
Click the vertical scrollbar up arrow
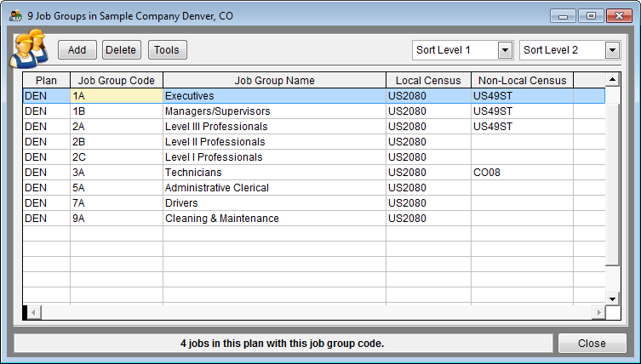[612, 79]
